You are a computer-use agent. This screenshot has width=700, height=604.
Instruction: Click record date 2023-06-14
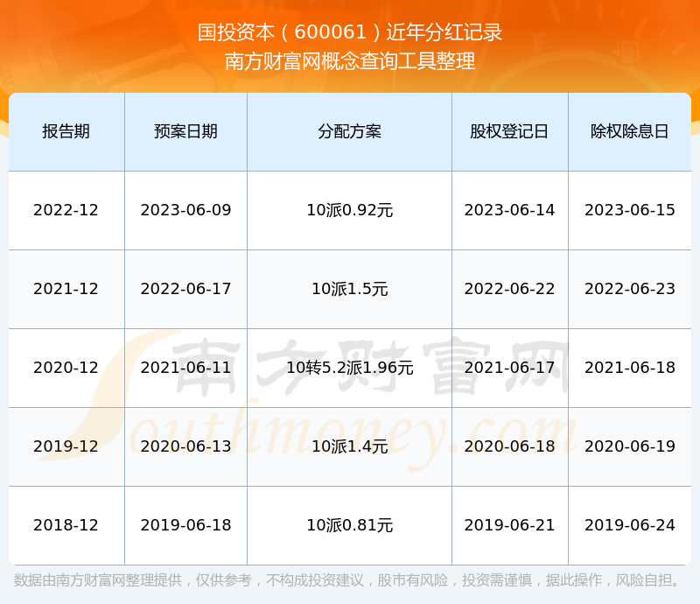coord(509,210)
